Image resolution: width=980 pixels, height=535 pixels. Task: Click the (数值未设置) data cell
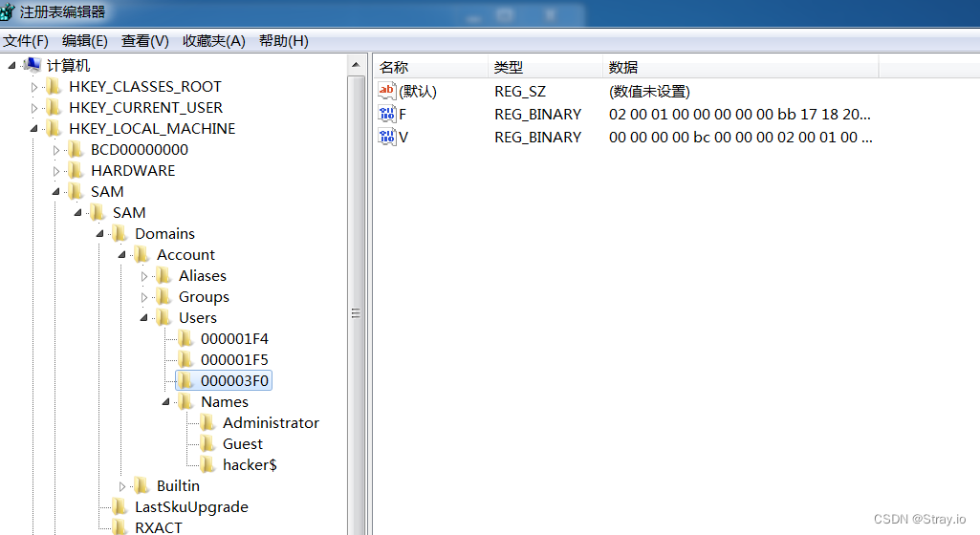649,92
